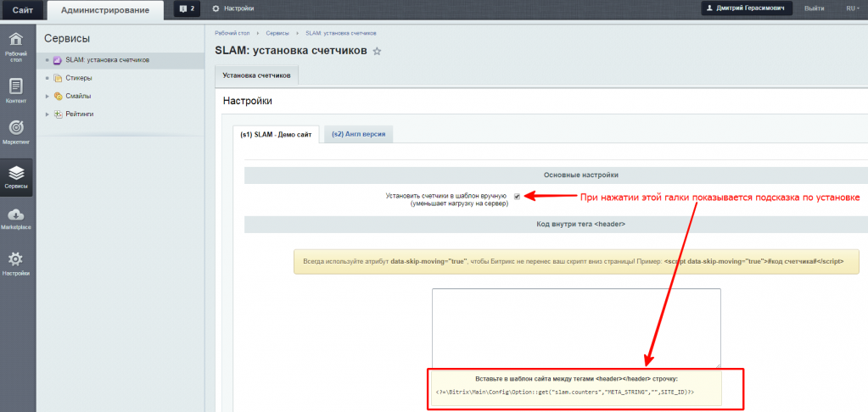868x412 pixels.
Task: Switch to the Администрирование tab
Action: click(x=105, y=10)
